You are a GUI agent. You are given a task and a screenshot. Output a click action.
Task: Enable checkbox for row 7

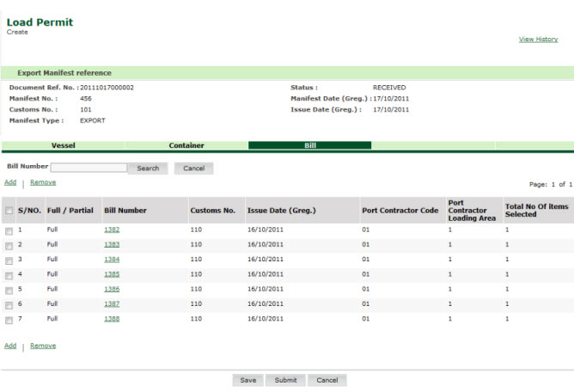tap(9, 320)
